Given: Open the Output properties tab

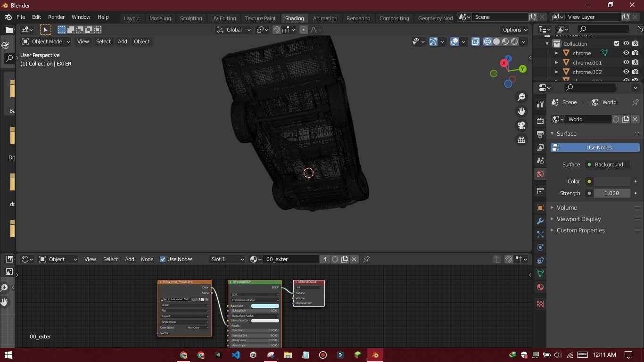Looking at the screenshot, I should [540, 134].
